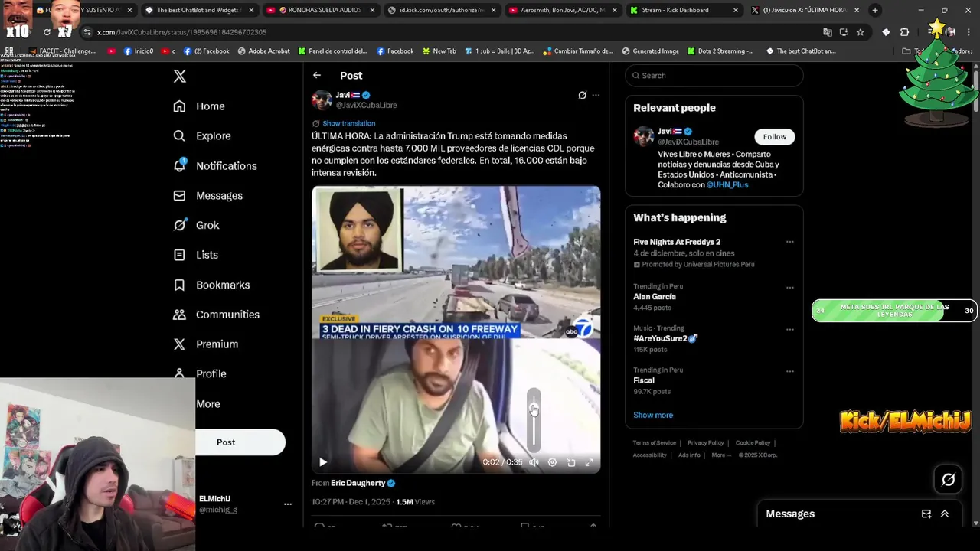Switch to the Stream - Kick Dashboard tab
This screenshot has height=551, width=980.
pos(683,10)
